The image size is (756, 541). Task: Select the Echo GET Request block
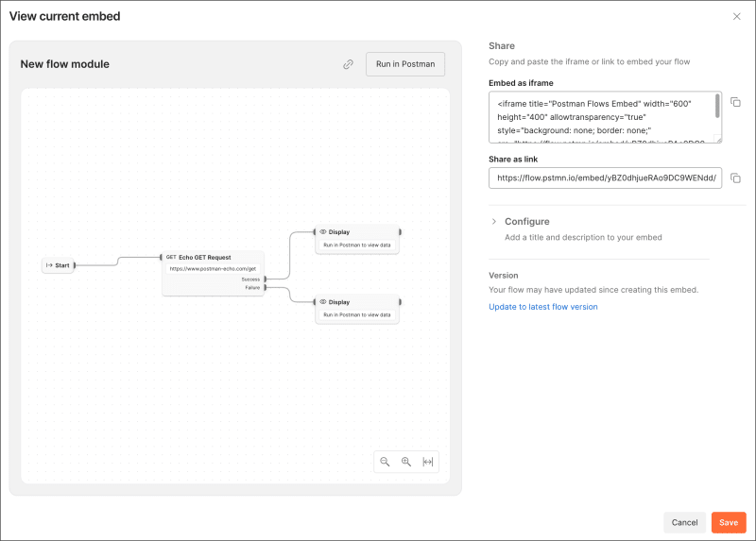(x=213, y=257)
